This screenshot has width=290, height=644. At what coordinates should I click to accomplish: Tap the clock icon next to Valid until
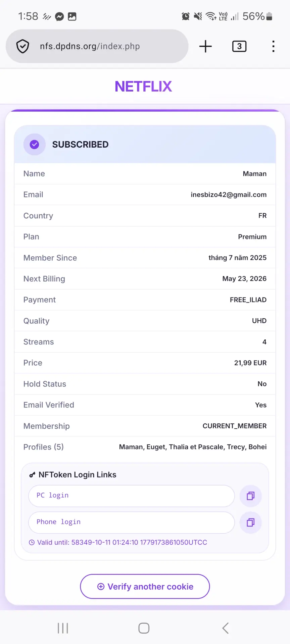coord(32,542)
